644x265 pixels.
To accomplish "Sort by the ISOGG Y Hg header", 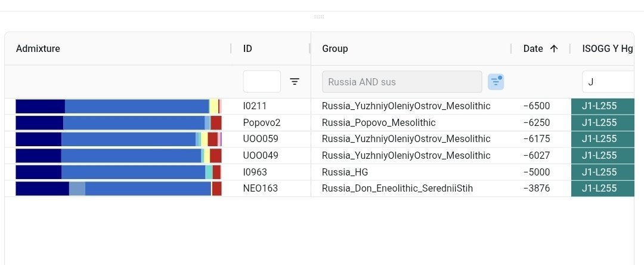I will coord(608,48).
